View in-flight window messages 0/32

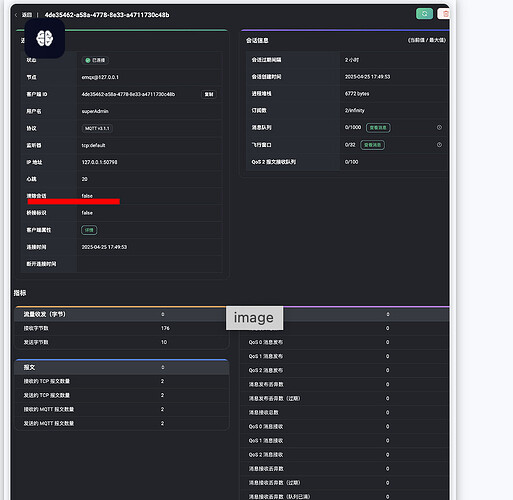[x=372, y=145]
